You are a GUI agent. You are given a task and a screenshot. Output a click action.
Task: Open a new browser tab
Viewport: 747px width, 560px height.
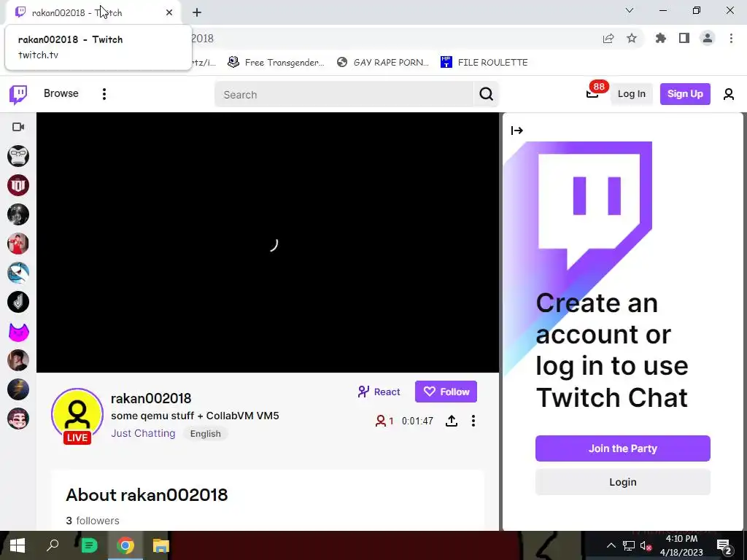[x=197, y=12]
